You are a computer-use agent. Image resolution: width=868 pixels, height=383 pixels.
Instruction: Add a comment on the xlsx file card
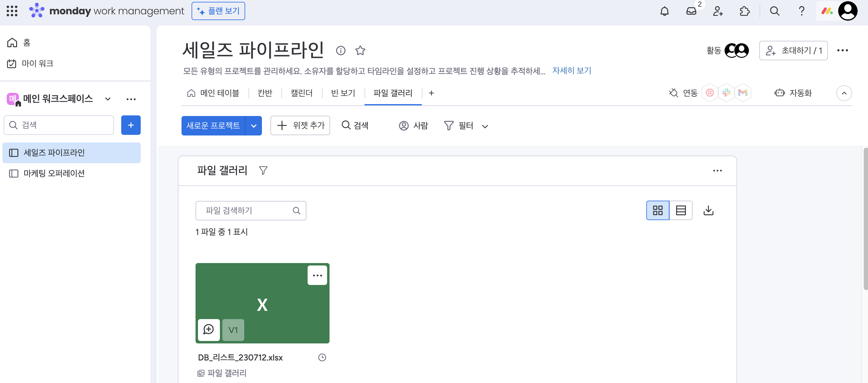tap(209, 329)
